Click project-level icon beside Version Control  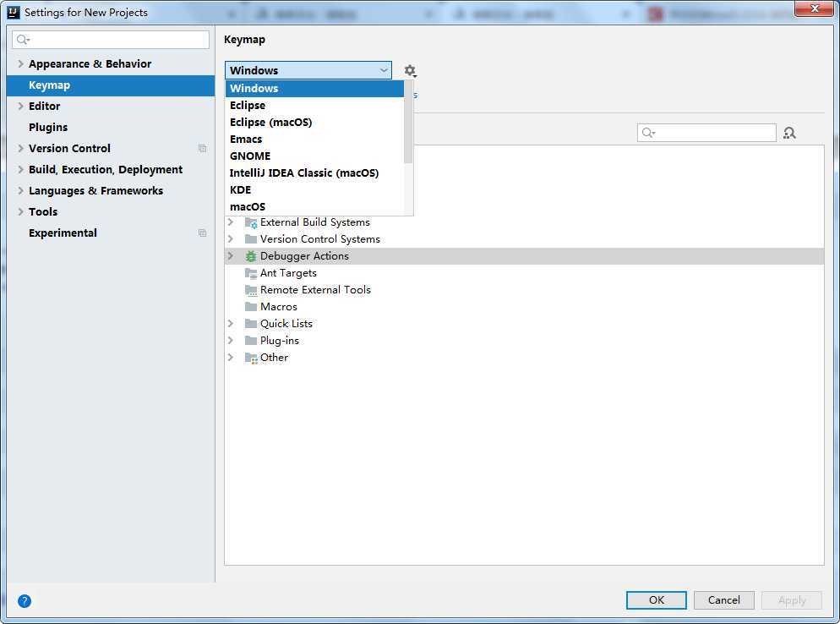(x=202, y=149)
